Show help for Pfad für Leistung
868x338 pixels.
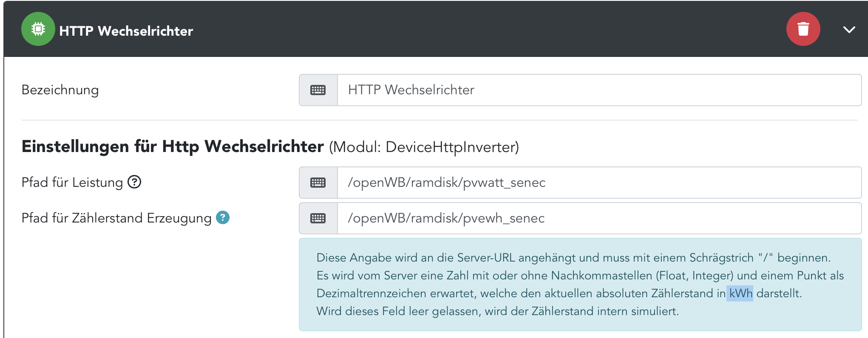[134, 182]
